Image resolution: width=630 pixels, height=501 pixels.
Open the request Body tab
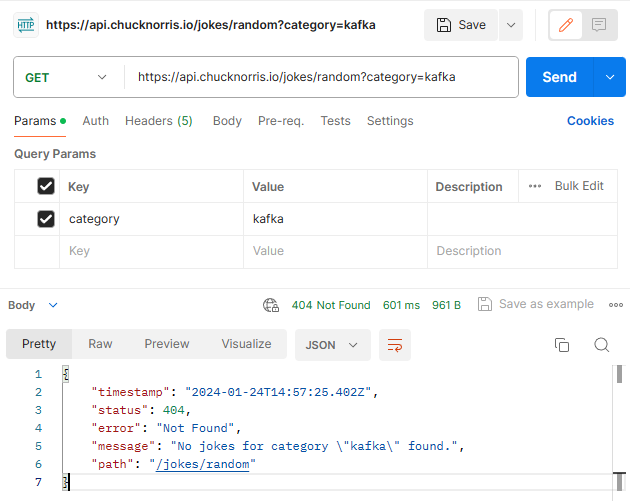tap(227, 121)
